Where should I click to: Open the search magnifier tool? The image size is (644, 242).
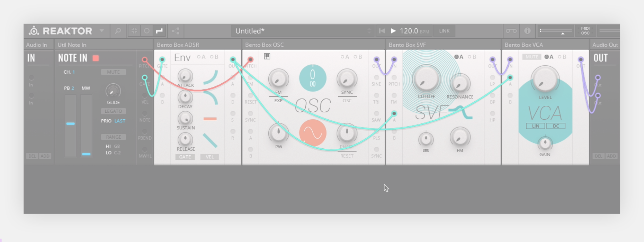(x=118, y=31)
